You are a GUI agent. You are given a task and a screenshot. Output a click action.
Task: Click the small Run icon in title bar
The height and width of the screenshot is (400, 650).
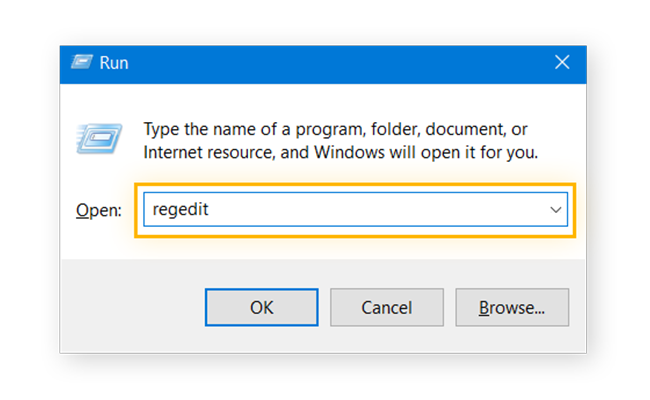[82, 63]
